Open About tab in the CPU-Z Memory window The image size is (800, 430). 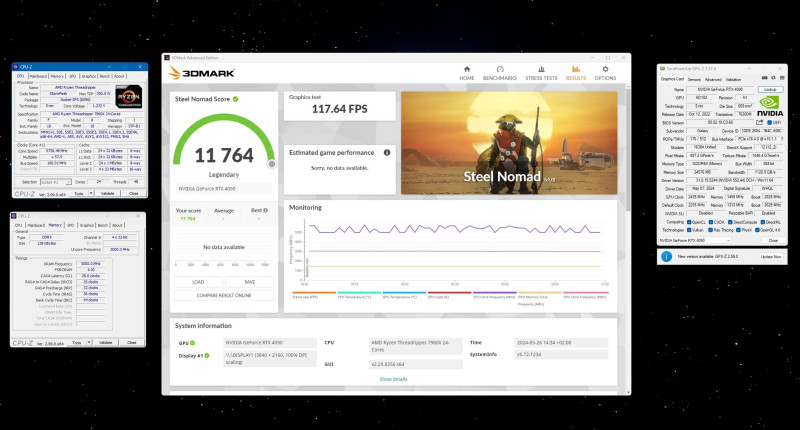coord(117,225)
